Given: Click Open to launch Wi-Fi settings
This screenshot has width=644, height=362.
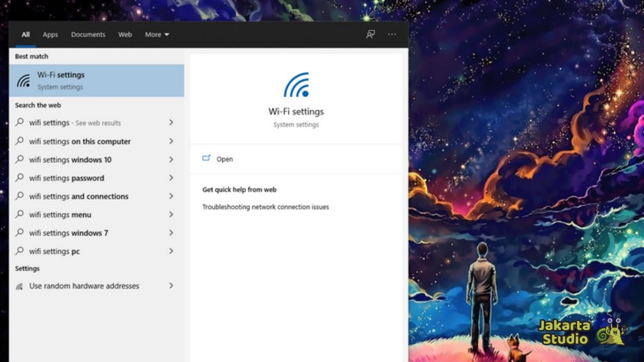Looking at the screenshot, I should click(225, 159).
